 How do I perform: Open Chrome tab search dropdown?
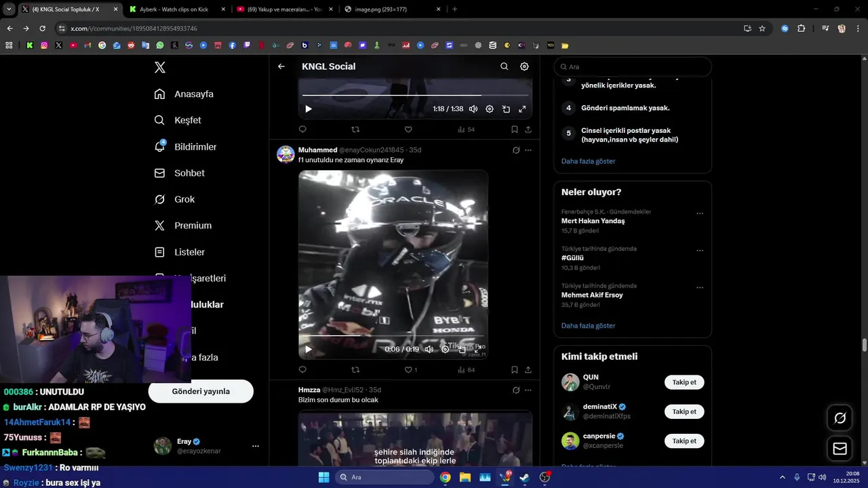pos(8,9)
